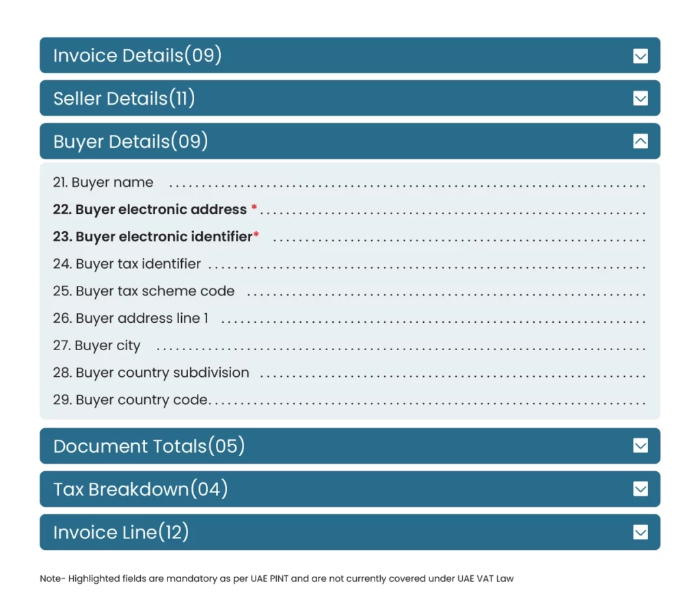Screen dimensions: 700x610
Task: Click the Buyer electronic identifier field
Action: 153,237
